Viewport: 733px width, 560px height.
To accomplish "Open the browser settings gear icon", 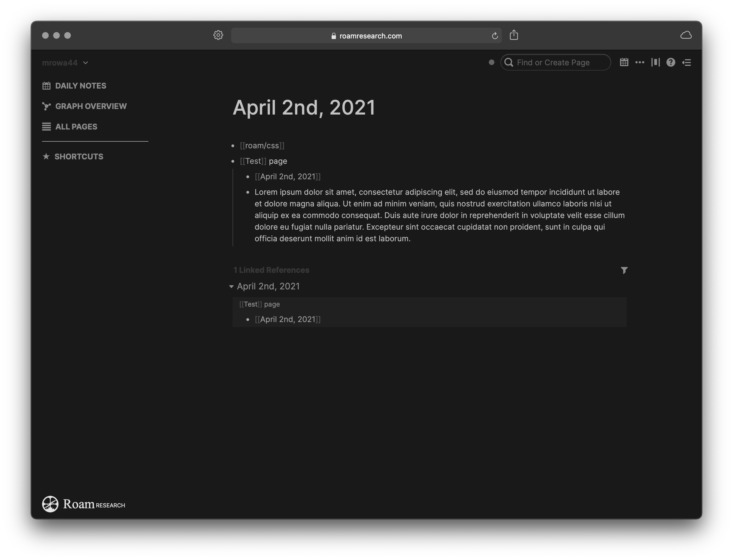I will [218, 35].
